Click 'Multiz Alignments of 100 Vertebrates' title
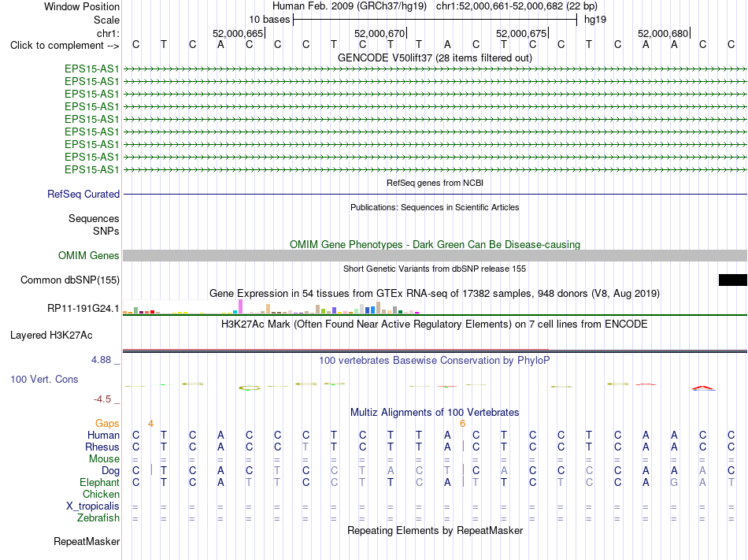The width and height of the screenshot is (748, 560). 435,412
